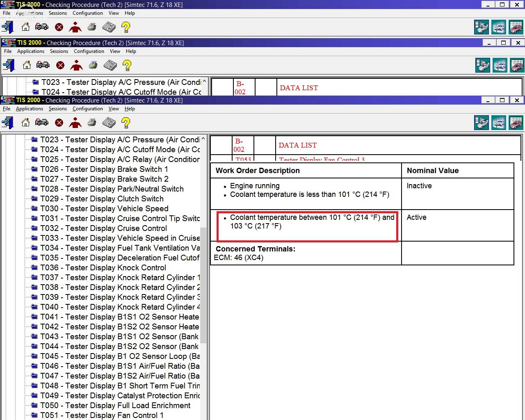Click the red stop icon in front window

59,123
